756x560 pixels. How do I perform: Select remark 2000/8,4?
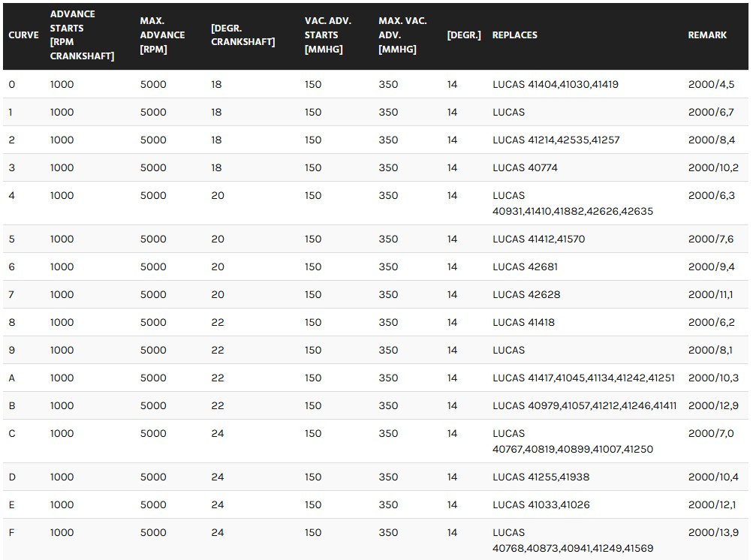point(711,140)
